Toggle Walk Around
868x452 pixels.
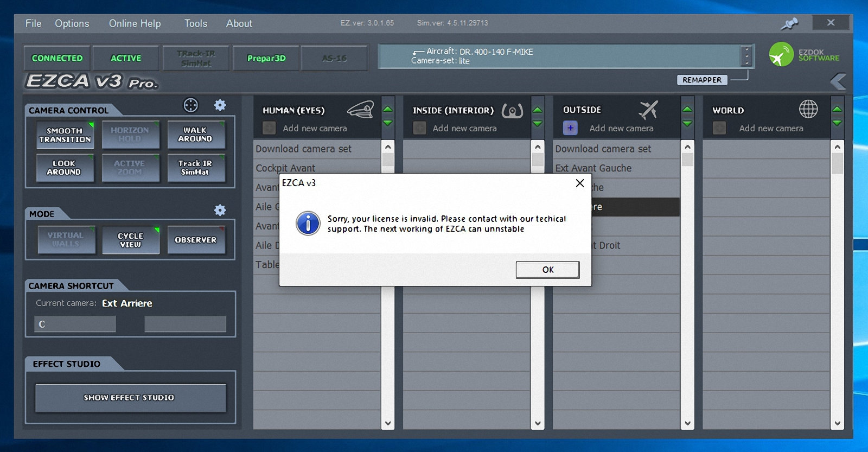click(195, 135)
